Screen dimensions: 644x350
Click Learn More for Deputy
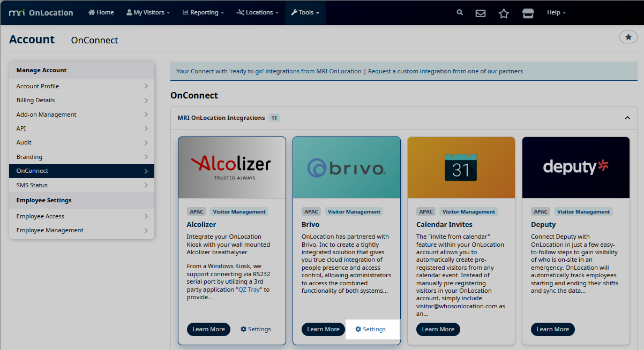pos(552,329)
